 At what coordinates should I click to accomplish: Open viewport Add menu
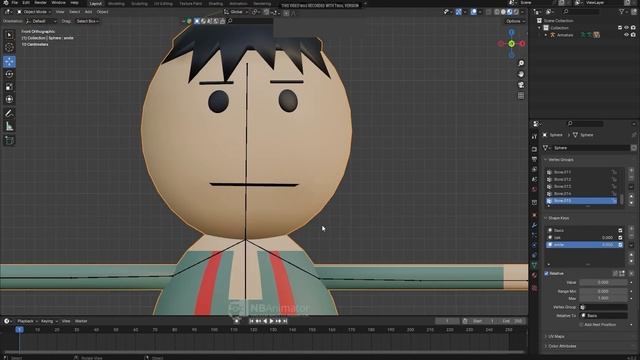(x=88, y=12)
